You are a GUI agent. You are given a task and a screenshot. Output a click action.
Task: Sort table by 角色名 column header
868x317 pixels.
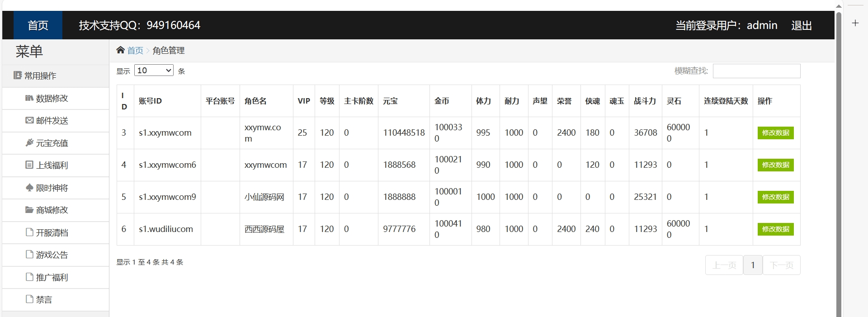tap(266, 101)
